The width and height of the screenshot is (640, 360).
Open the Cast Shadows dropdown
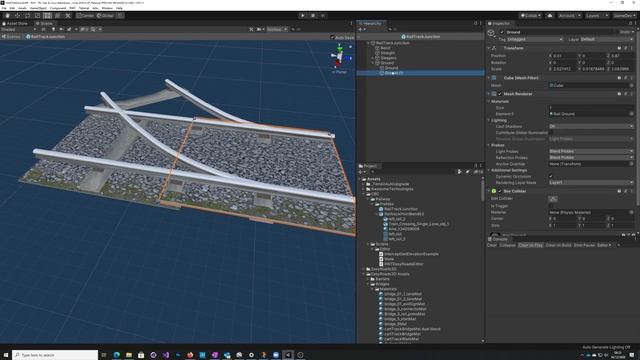[x=591, y=126]
